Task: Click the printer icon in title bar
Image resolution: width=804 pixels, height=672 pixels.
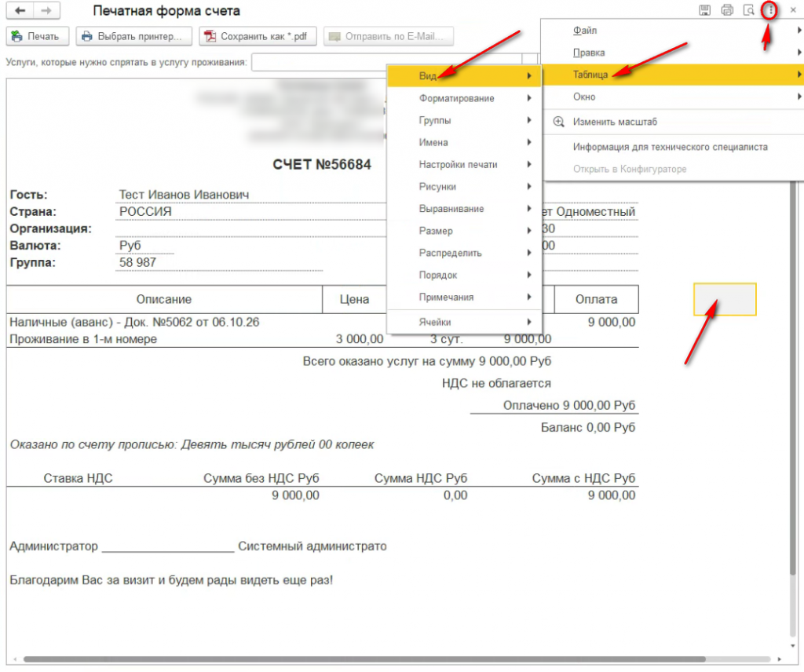Action: point(727,10)
